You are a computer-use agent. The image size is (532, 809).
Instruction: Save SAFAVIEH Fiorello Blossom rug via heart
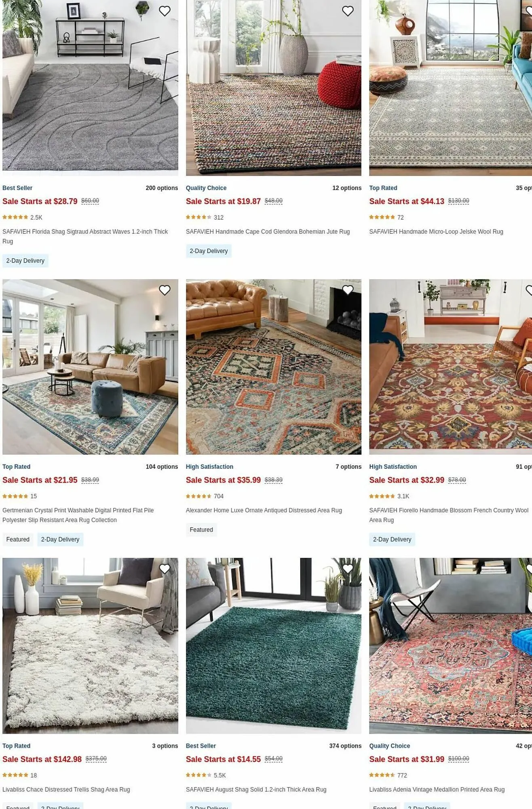pos(529,290)
